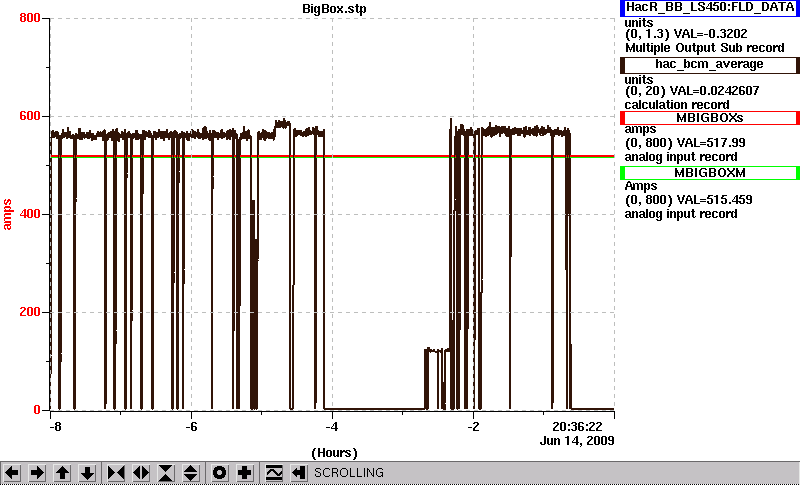
Task: Click the 400 tick label on the y-axis
Action: pyautogui.click(x=30, y=214)
